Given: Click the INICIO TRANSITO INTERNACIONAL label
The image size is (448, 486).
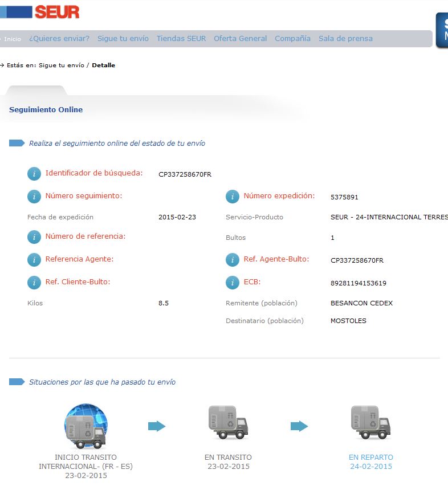Looking at the screenshot, I should 86,462.
